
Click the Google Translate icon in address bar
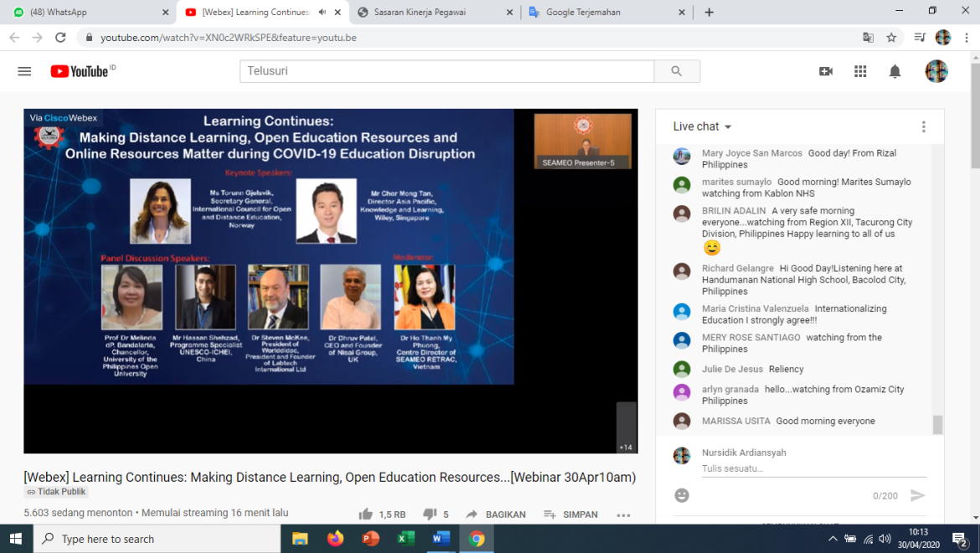[867, 37]
